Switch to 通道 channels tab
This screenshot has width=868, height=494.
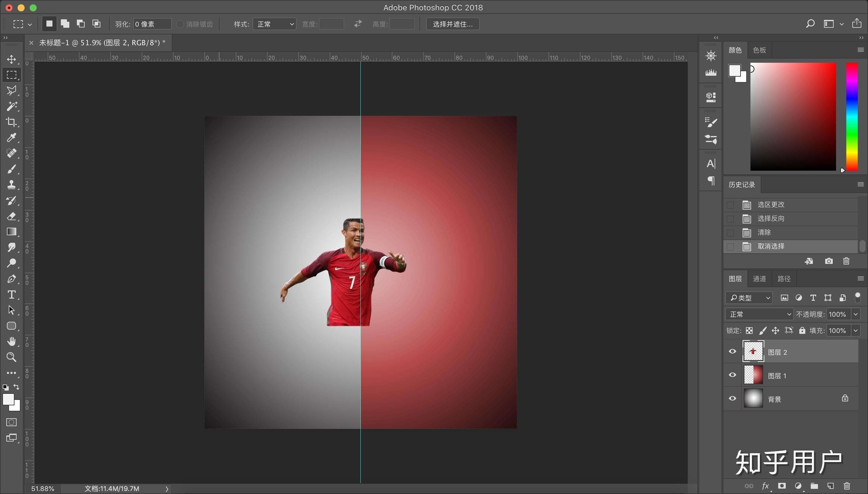click(759, 279)
